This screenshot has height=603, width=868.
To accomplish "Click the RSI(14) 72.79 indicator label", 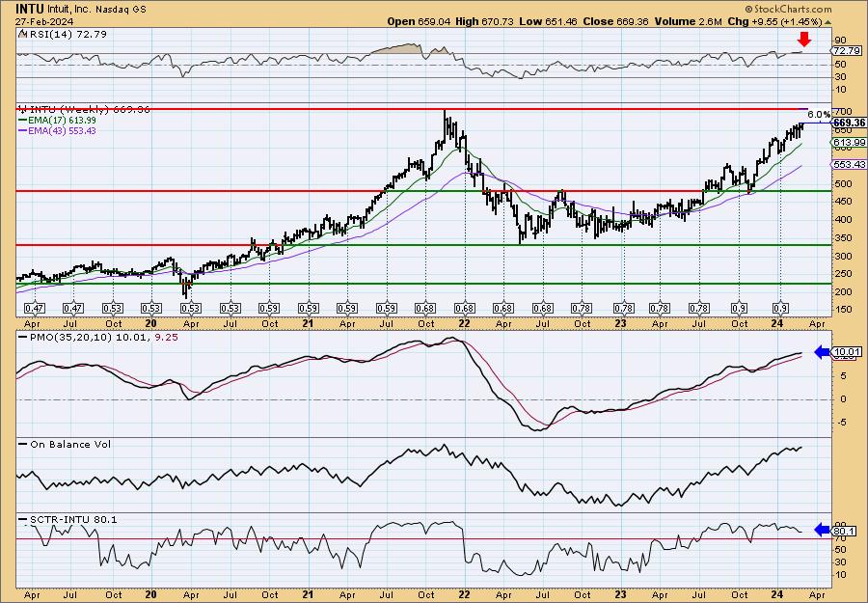I will click(67, 34).
